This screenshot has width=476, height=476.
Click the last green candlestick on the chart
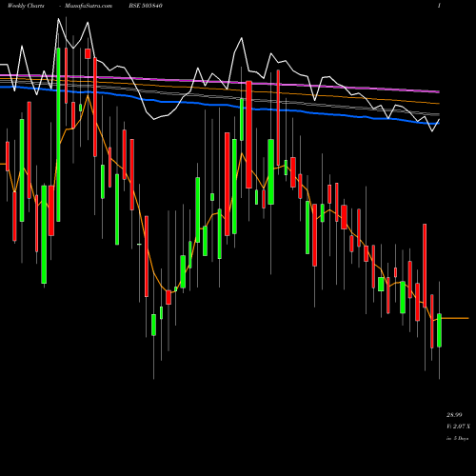pyautogui.click(x=439, y=330)
